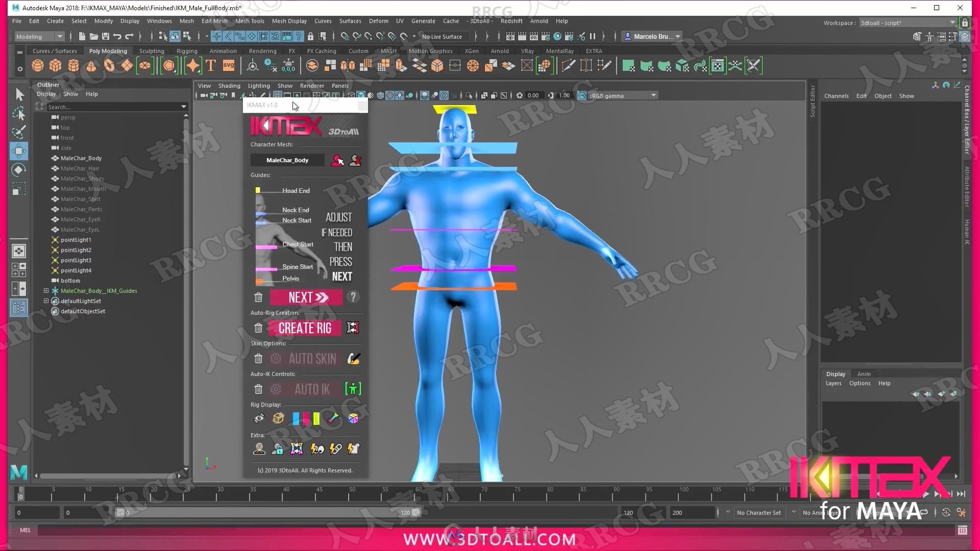The height and width of the screenshot is (551, 980).
Task: Click the MASH tab in the toolbar
Action: coord(389,51)
